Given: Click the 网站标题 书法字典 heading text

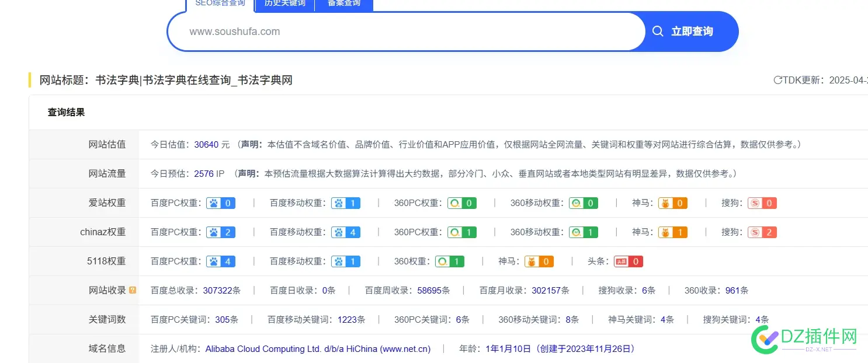Looking at the screenshot, I should (166, 81).
